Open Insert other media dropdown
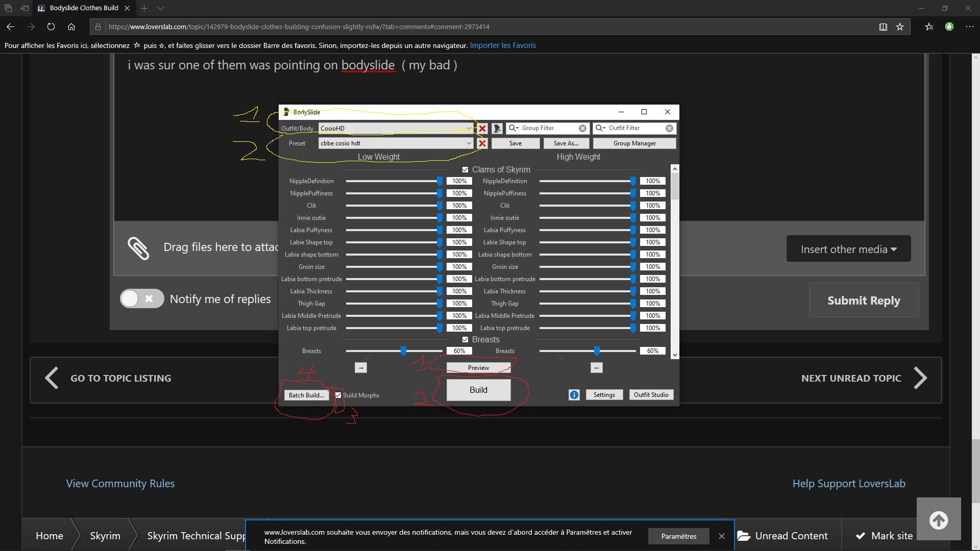980x551 pixels. coord(848,249)
